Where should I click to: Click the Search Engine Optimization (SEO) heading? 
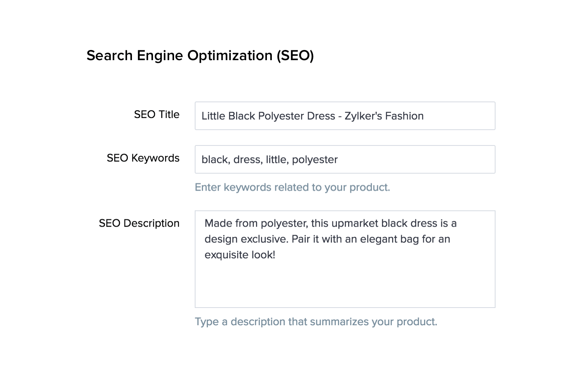click(x=200, y=56)
